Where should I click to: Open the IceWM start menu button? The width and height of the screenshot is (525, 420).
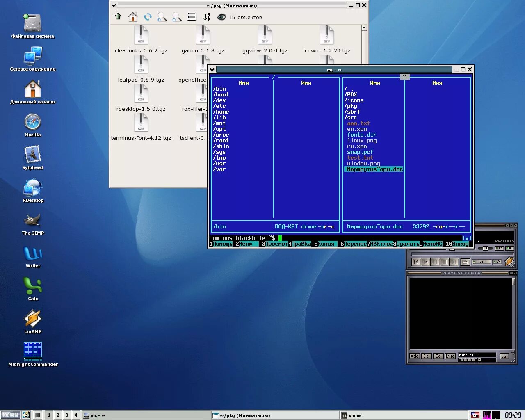pos(10,415)
